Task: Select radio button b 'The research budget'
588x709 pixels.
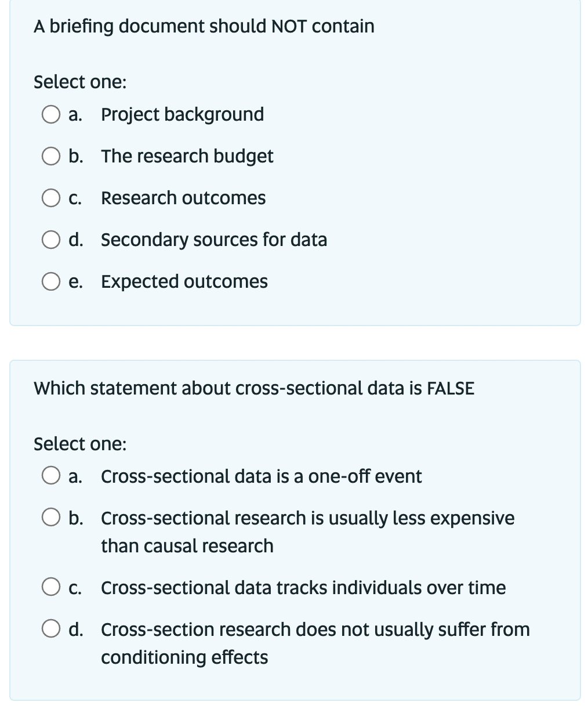Action: pos(51,157)
